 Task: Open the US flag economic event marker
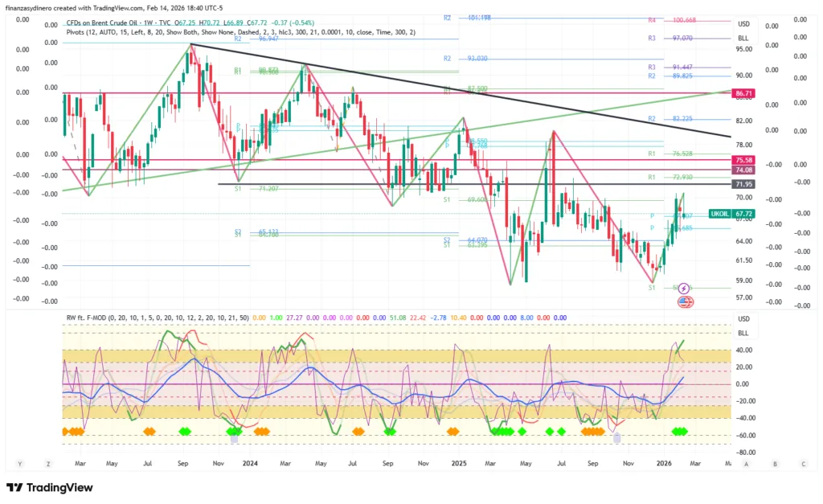(x=685, y=302)
